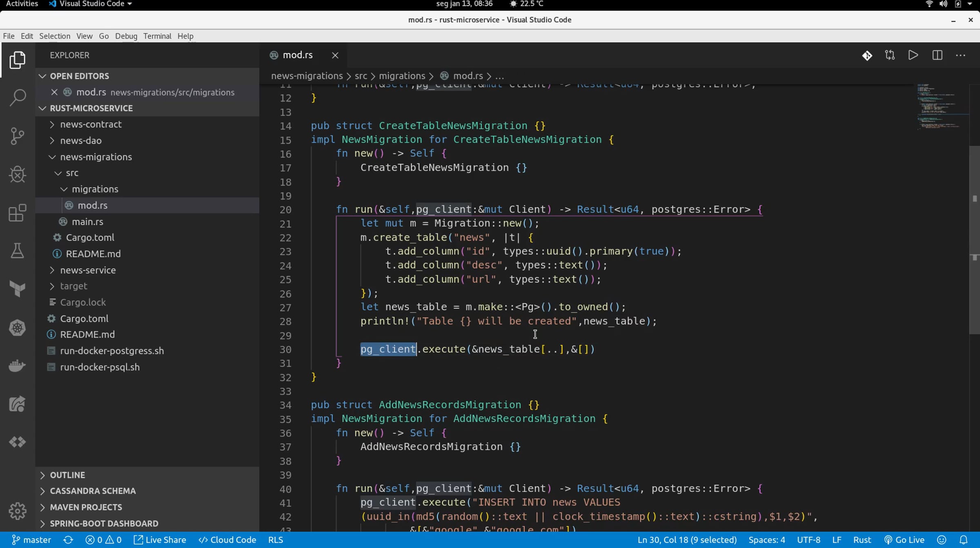The height and width of the screenshot is (548, 980).
Task: Expand the OUTLINE section
Action: 67,475
